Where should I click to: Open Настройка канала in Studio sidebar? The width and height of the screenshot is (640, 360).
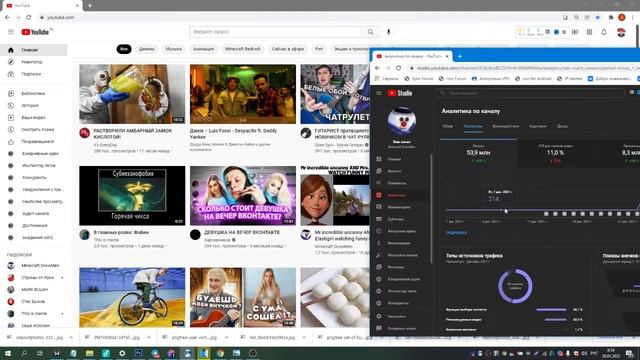400,255
